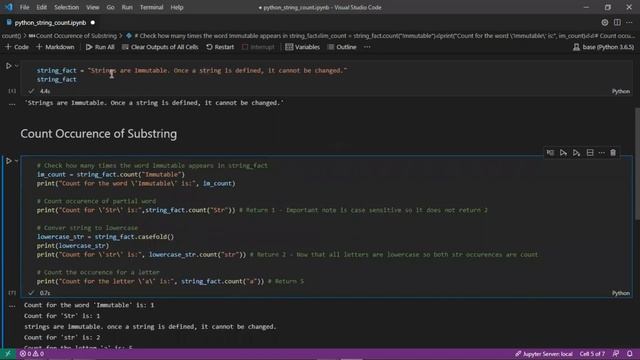Click the im_count = string_fact.count line

pos(111,175)
